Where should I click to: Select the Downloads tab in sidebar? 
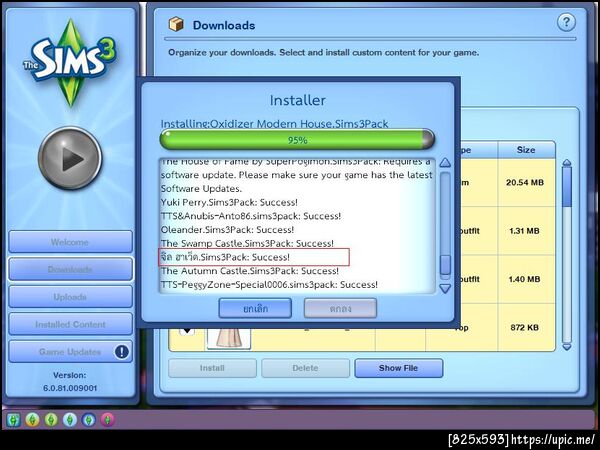coord(70,269)
